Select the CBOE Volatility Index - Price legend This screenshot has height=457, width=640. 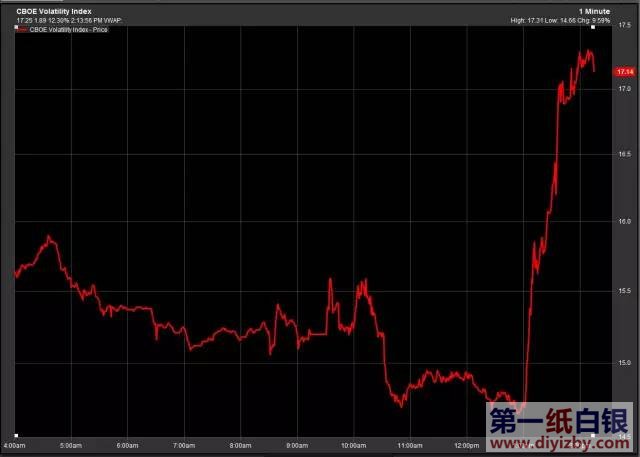pos(68,30)
